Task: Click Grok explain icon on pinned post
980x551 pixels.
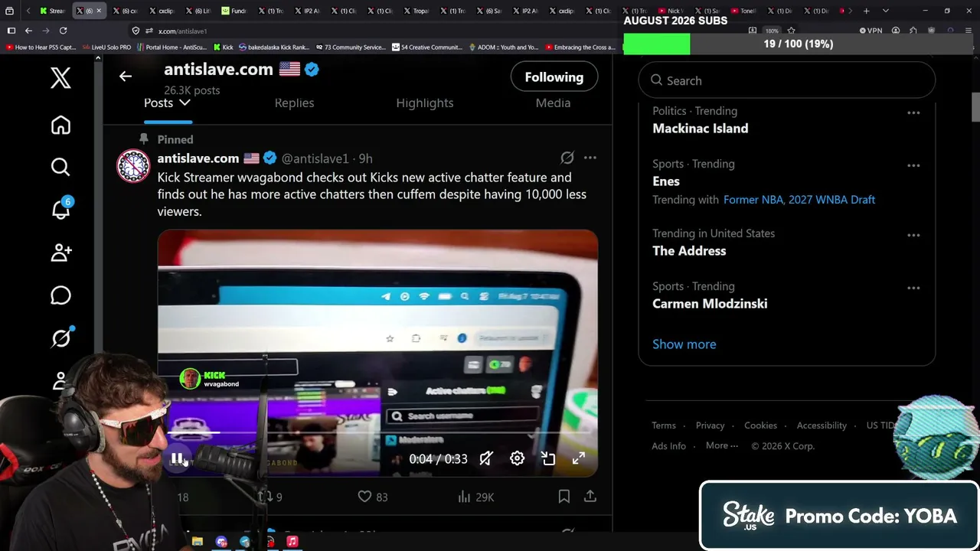Action: pos(567,158)
